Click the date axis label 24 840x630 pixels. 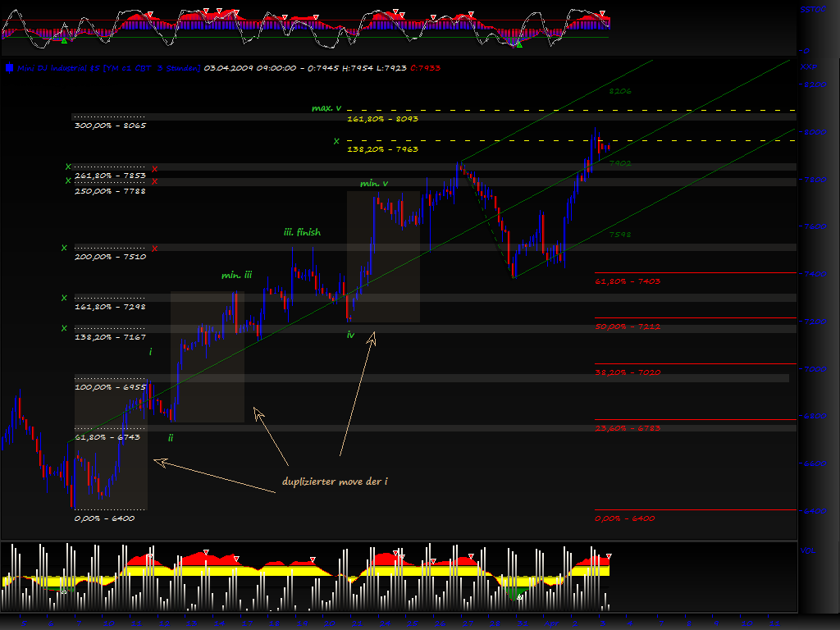[x=386, y=623]
